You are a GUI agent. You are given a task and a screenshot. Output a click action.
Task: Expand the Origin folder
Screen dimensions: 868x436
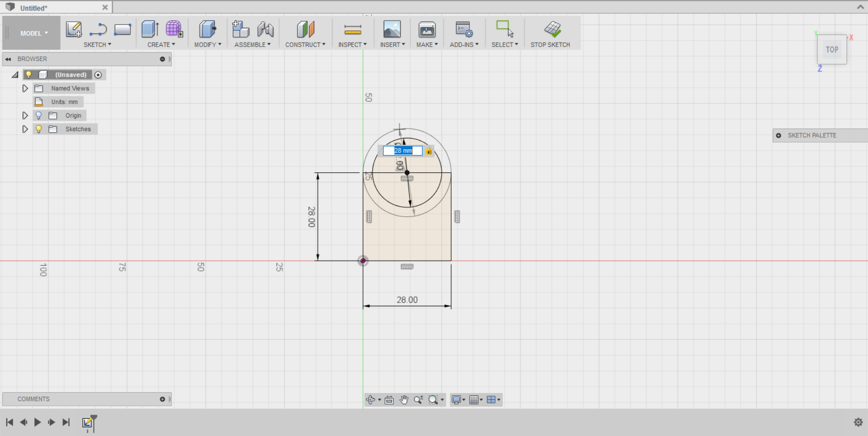point(25,115)
